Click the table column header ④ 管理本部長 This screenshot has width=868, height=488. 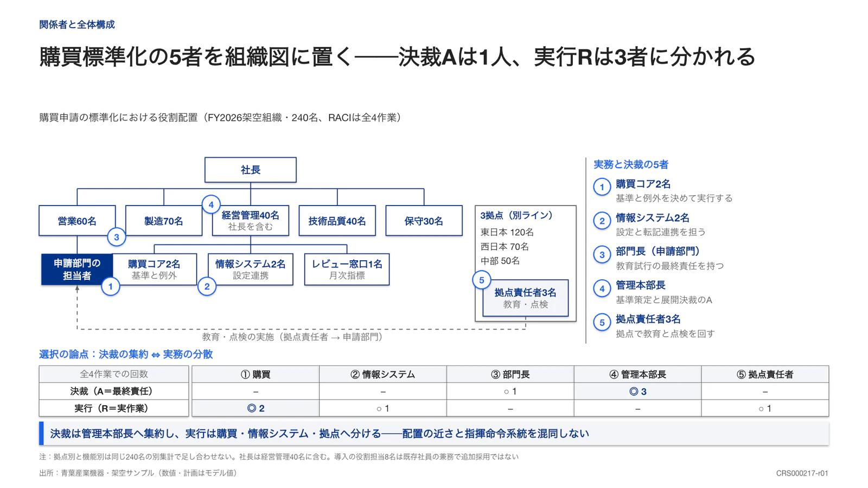click(x=637, y=374)
